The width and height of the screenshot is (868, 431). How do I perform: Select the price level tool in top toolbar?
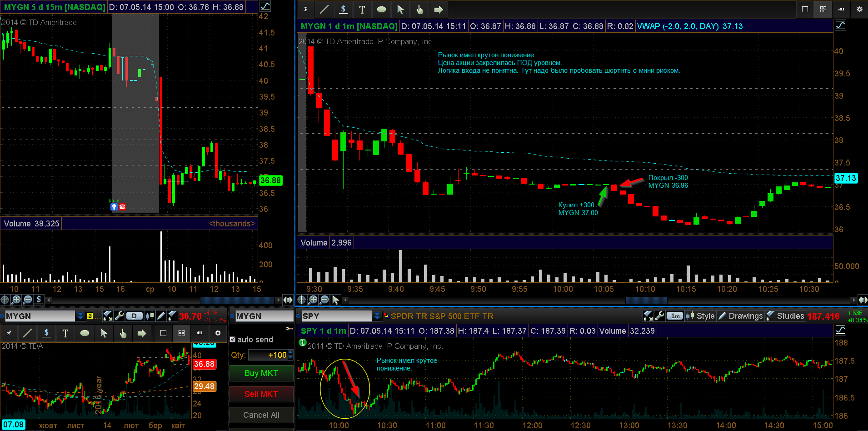[343, 9]
